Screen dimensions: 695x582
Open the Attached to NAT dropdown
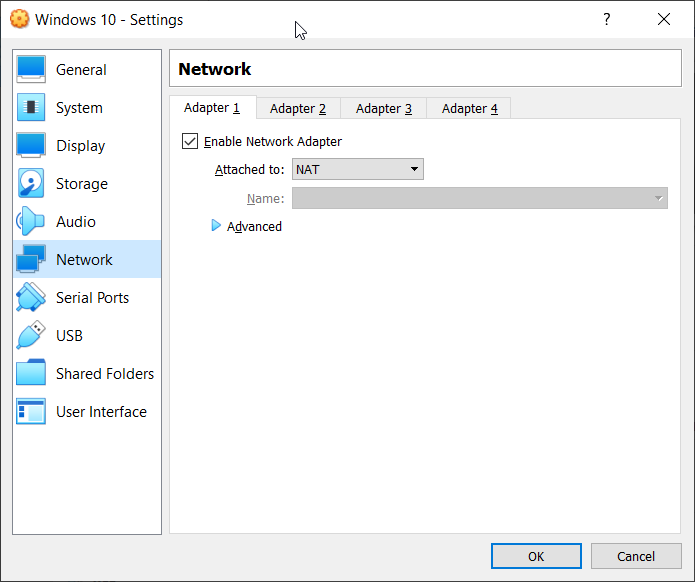(x=358, y=169)
